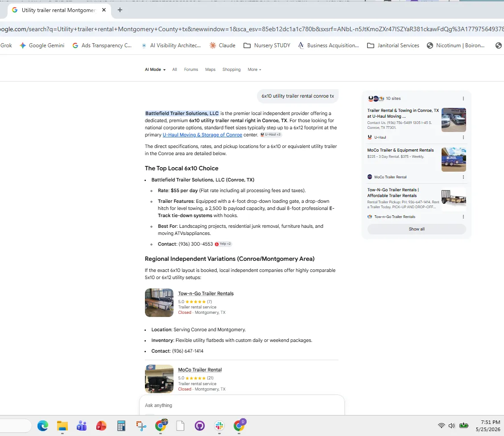
Task: Open the Tow-n-Go trailer thumbnail image
Action: click(159, 302)
